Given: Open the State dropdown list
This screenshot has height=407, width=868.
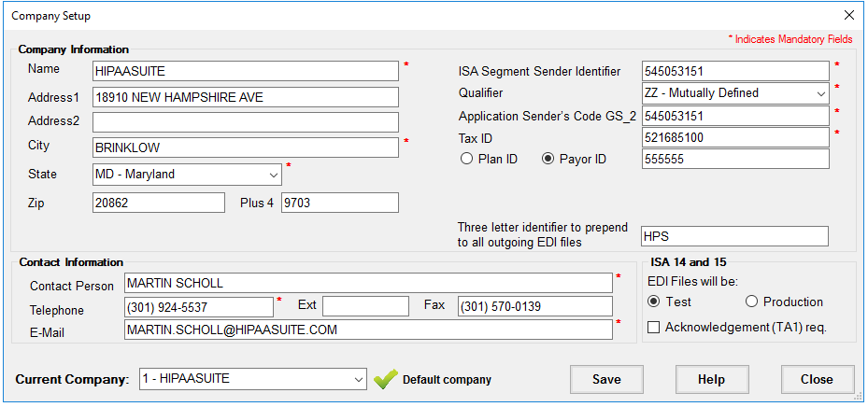Looking at the screenshot, I should pyautogui.click(x=273, y=175).
